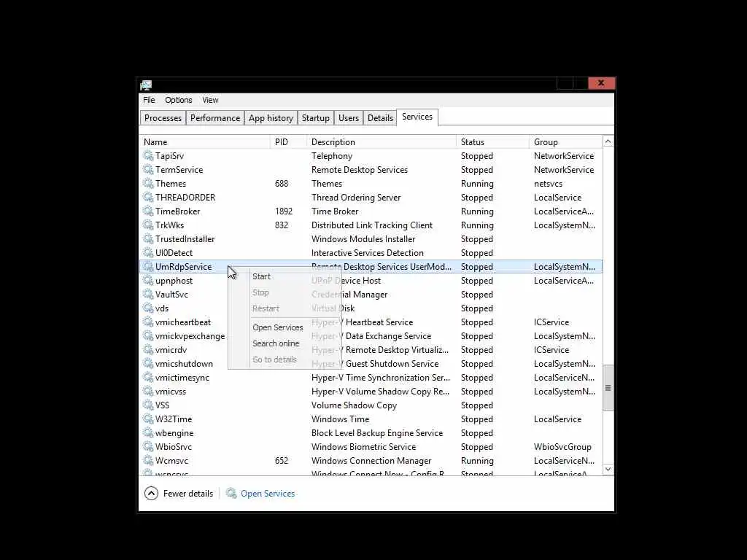Click the VaultSvc service gear icon

coord(148,295)
